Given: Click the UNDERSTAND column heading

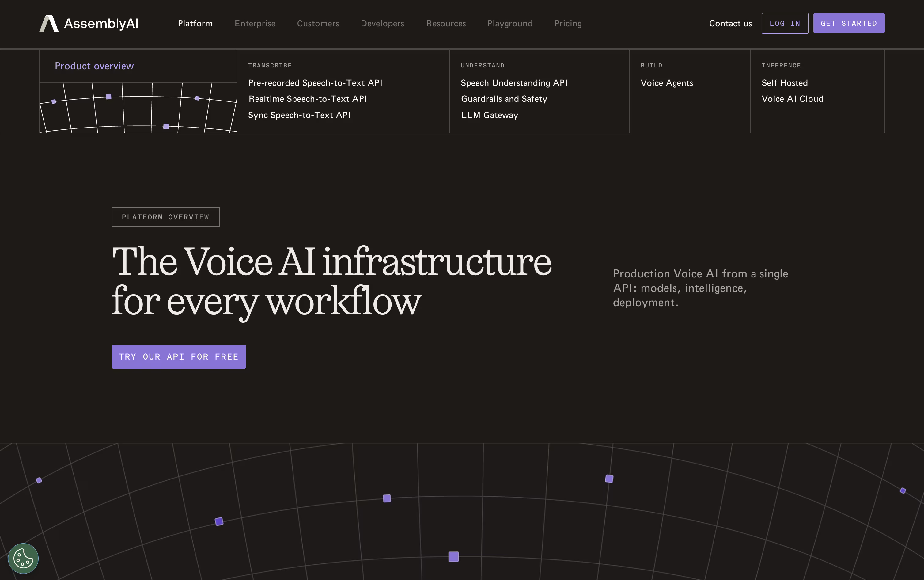Looking at the screenshot, I should 483,66.
